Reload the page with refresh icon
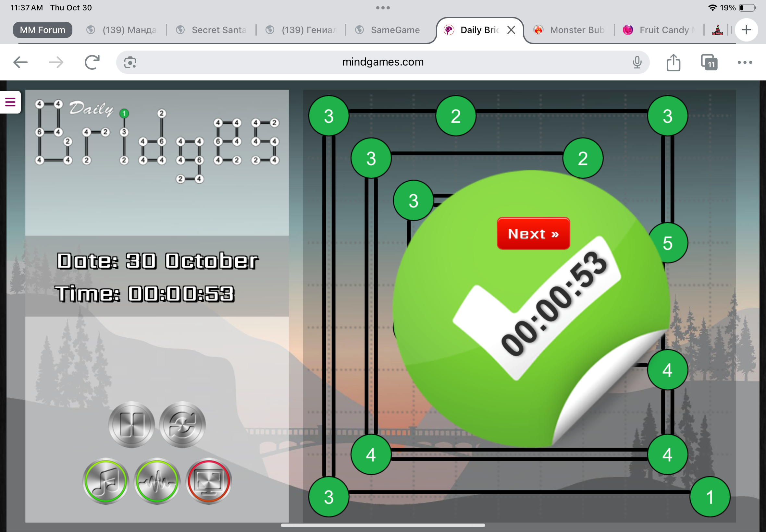766x532 pixels. (92, 62)
